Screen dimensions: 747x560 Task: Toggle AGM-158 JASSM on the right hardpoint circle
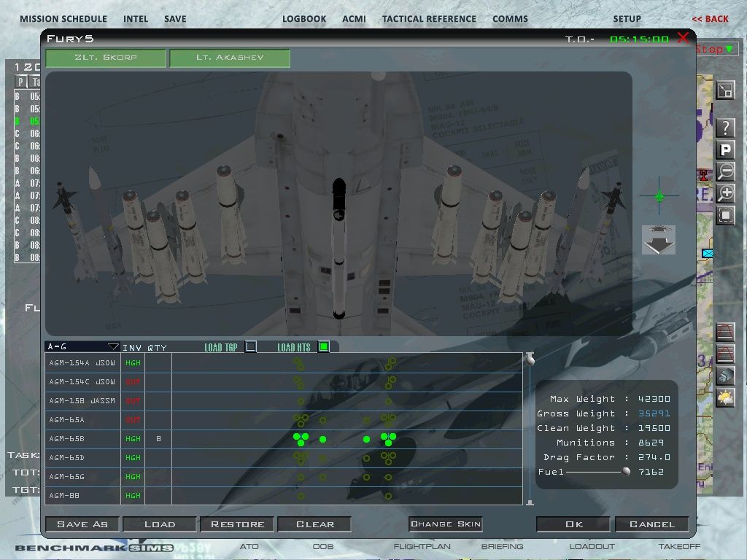coord(388,402)
